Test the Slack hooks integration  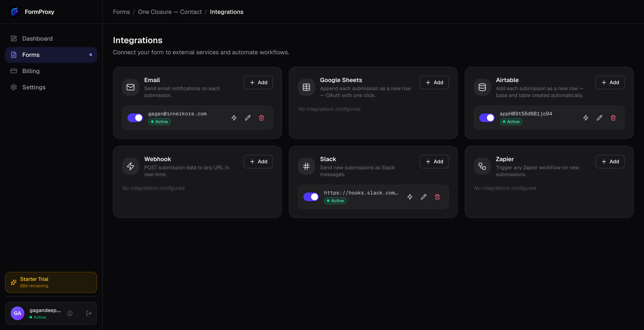[x=410, y=197]
